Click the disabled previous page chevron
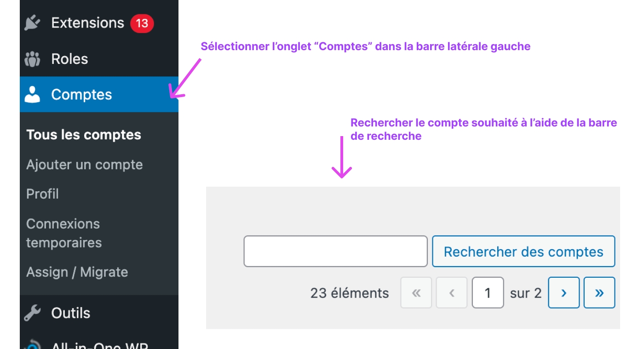The width and height of the screenshot is (644, 349). point(452,292)
